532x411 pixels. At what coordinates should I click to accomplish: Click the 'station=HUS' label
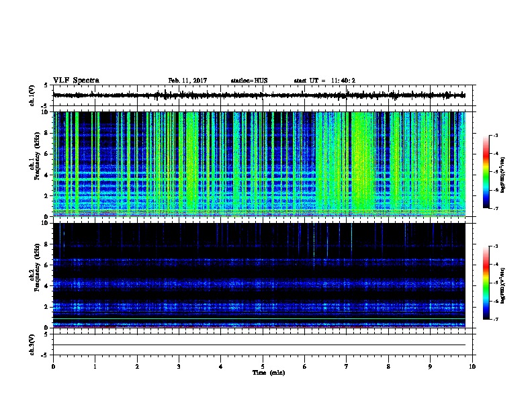[x=249, y=81]
